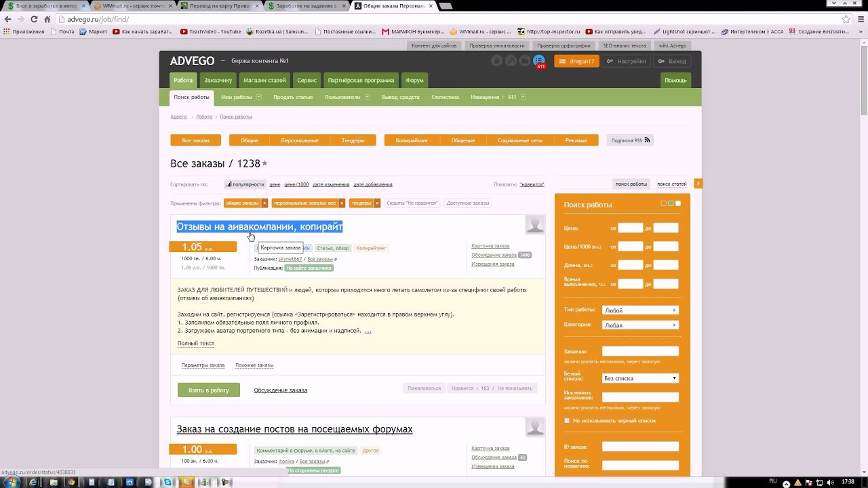Click the grey document icon in Advego header

point(497,61)
